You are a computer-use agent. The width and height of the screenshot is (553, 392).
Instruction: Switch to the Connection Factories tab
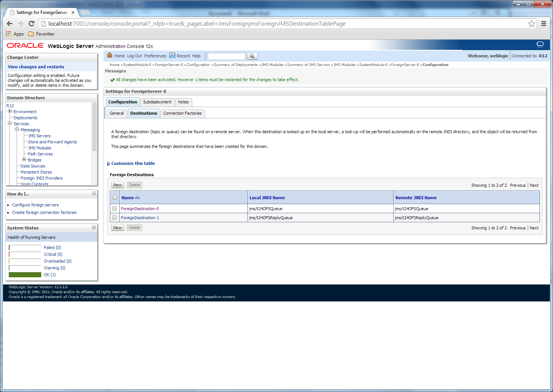pyautogui.click(x=182, y=113)
